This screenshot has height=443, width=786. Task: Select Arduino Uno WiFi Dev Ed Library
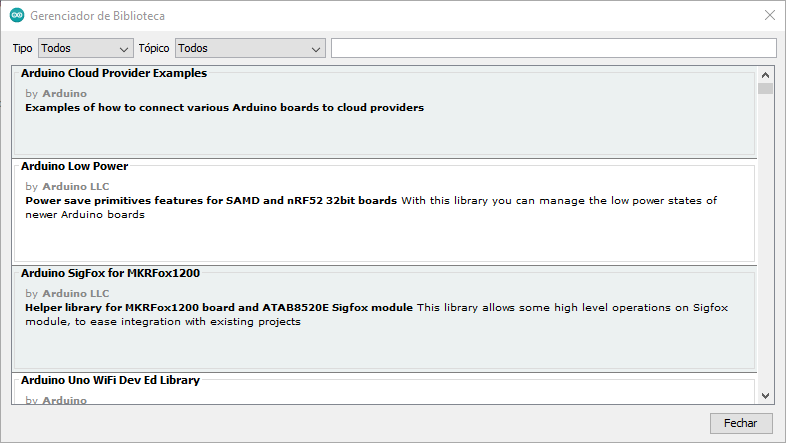tap(384, 389)
